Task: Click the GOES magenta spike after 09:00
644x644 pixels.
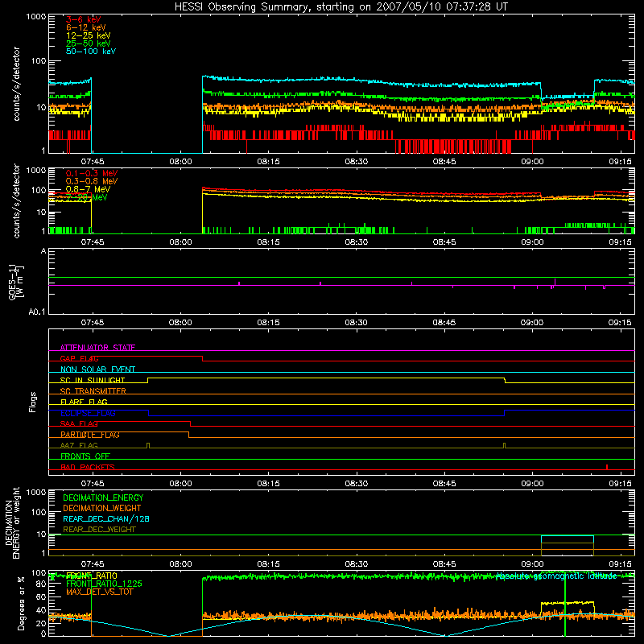Action: coord(555,283)
